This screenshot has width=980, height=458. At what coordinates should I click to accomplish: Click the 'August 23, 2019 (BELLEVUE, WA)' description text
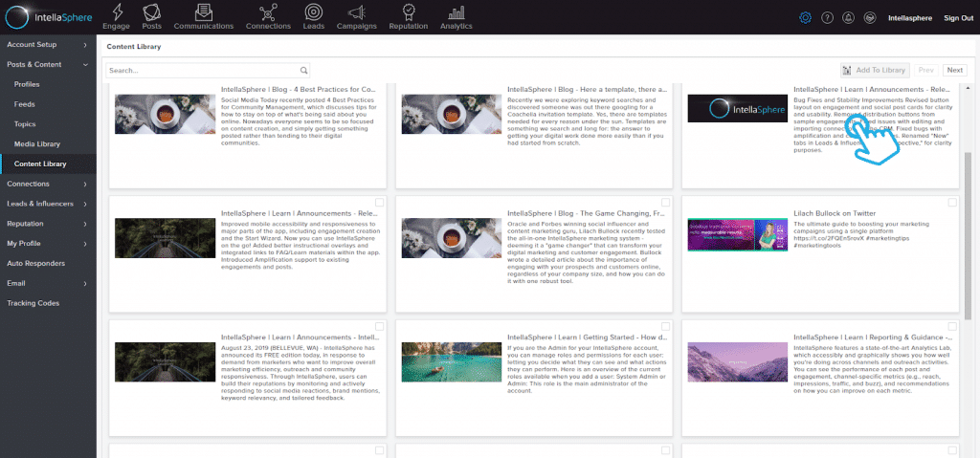pos(299,371)
